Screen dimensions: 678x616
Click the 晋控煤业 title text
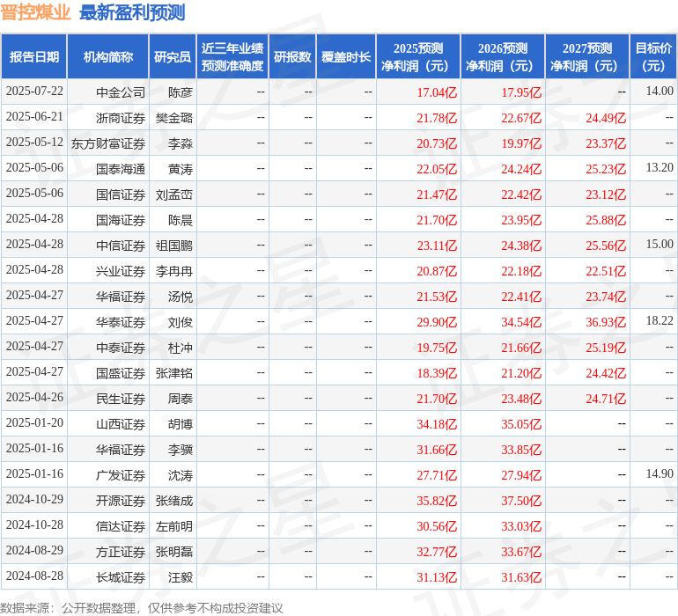[35, 12]
